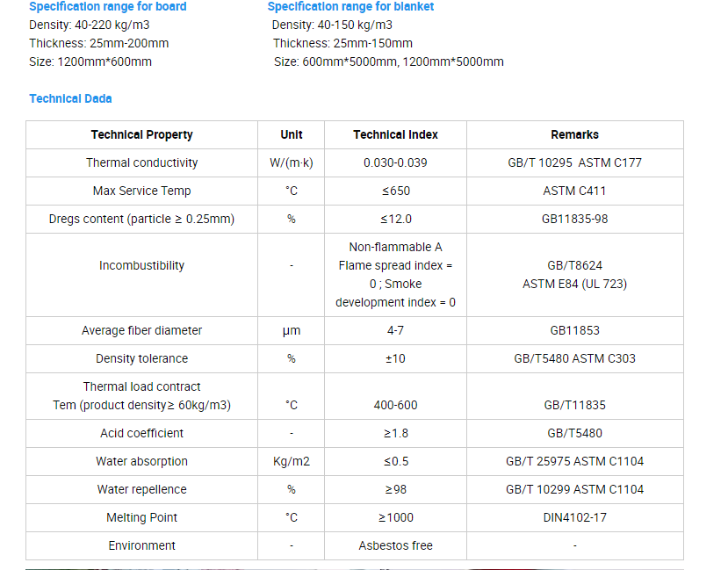
Task: Select the 'Average fiber diameter' row label
Action: click(141, 330)
